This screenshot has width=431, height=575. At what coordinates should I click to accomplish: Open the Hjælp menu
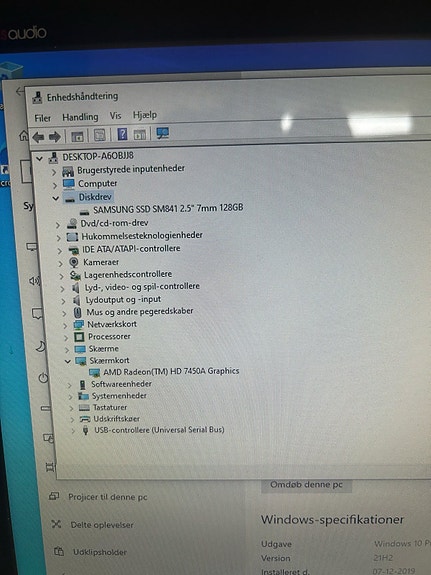point(145,115)
